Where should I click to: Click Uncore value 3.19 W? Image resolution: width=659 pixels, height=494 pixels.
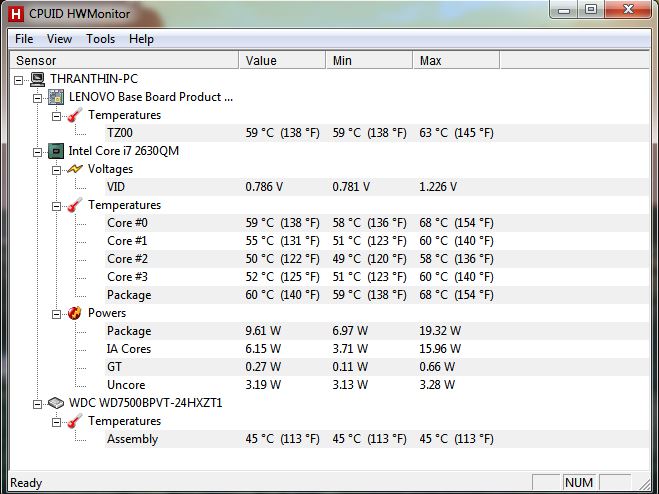tap(263, 385)
